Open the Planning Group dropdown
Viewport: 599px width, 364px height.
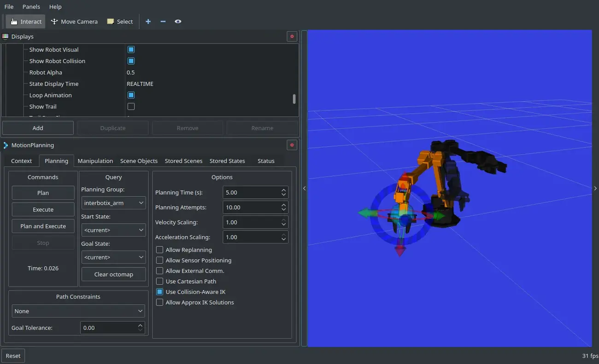click(x=113, y=202)
